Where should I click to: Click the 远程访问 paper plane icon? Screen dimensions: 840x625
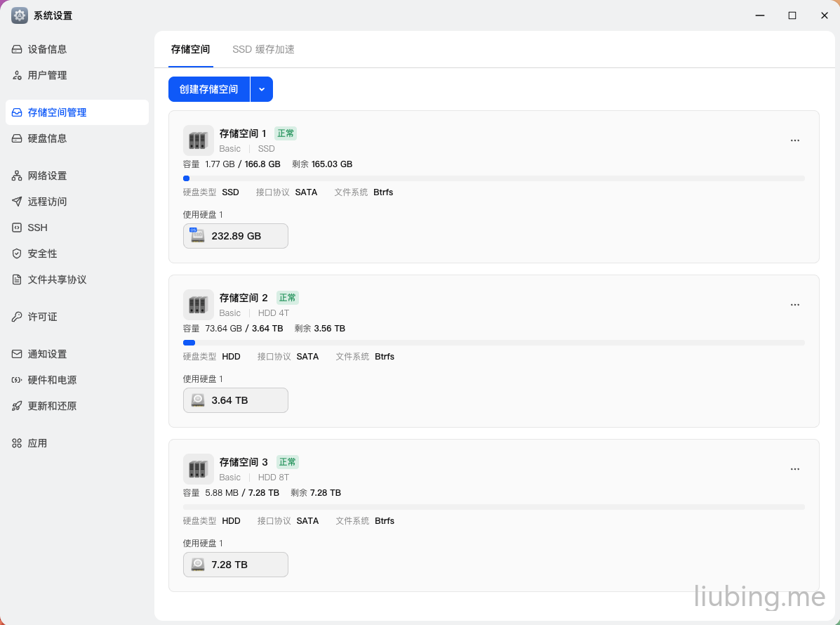click(x=17, y=202)
